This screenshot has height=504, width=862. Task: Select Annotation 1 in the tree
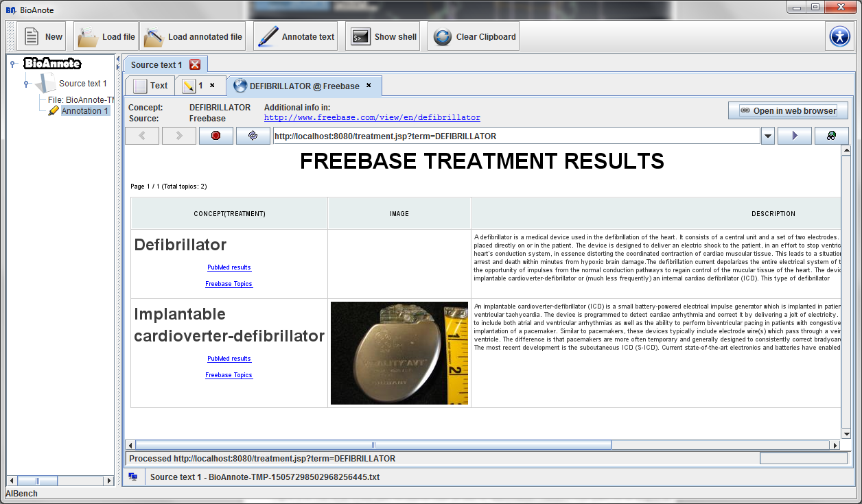84,110
